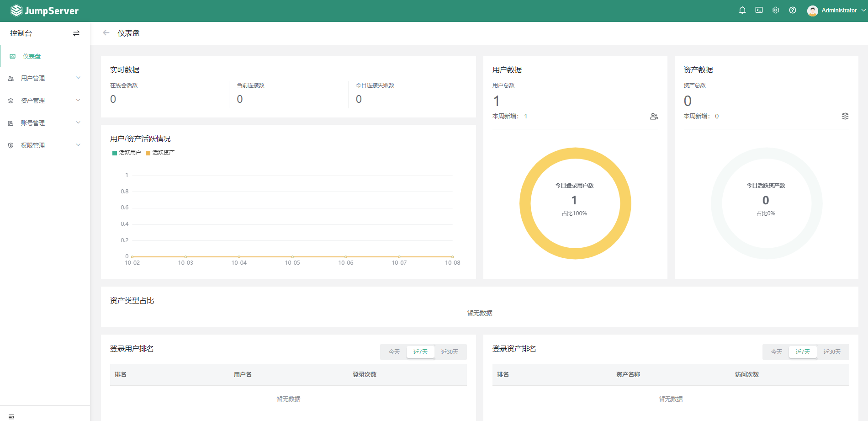This screenshot has width=868, height=421.
Task: Expand the 用户管理 sidebar menu
Action: 45,78
